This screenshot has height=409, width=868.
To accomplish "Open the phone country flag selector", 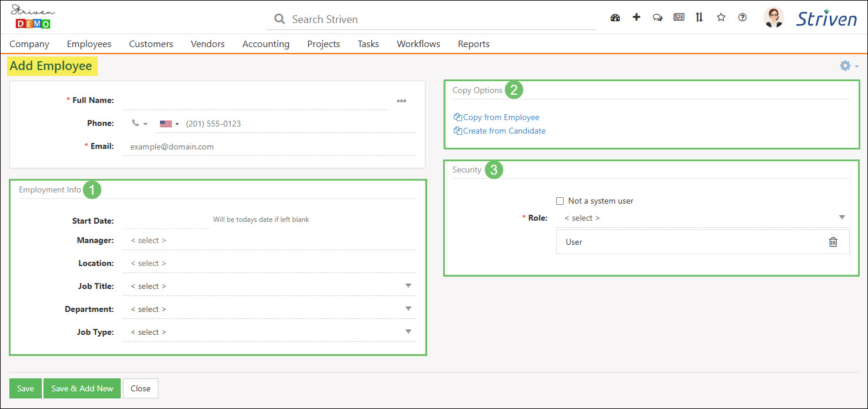I will tap(169, 124).
